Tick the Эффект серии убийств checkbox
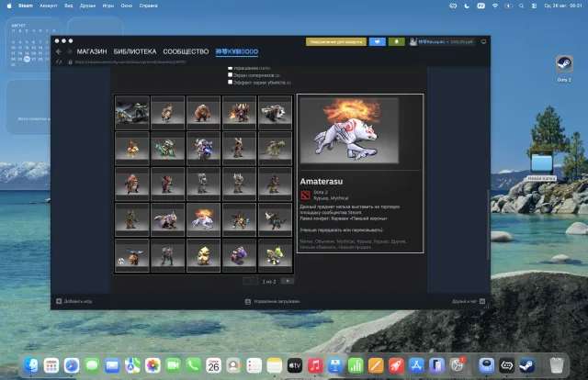The width and height of the screenshot is (588, 380). point(230,82)
